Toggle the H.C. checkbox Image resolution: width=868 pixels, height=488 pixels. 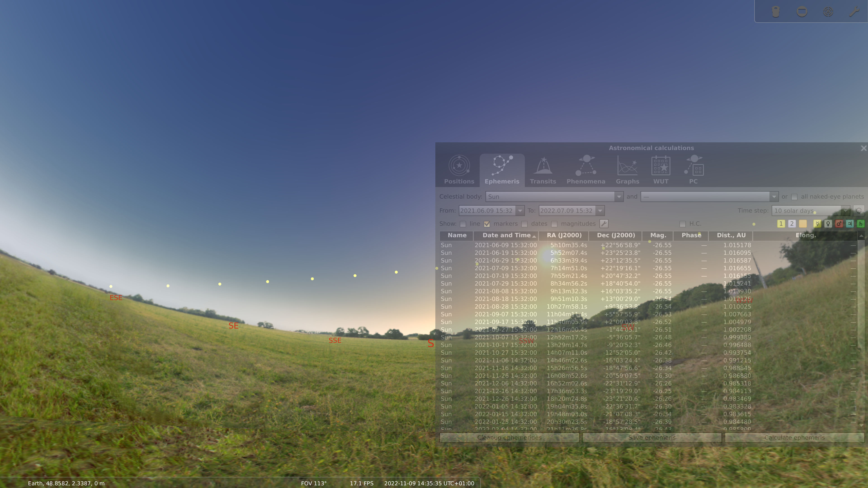click(x=683, y=224)
